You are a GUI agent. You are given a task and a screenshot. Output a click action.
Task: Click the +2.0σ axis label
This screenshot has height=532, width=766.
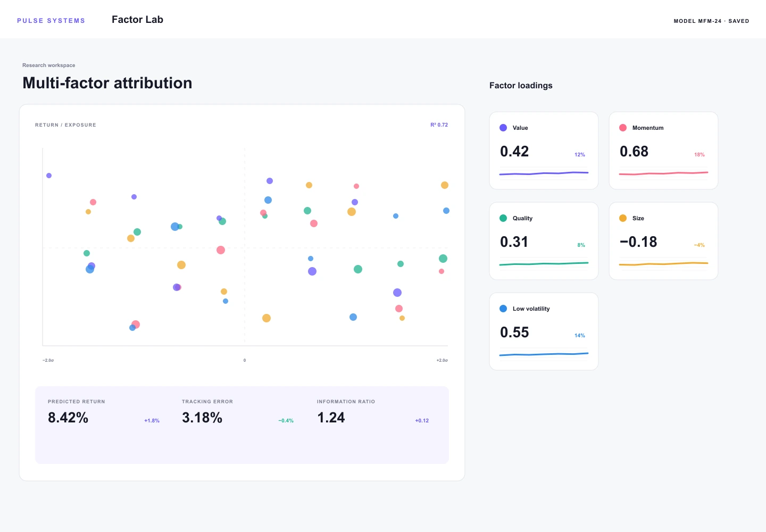(x=442, y=360)
